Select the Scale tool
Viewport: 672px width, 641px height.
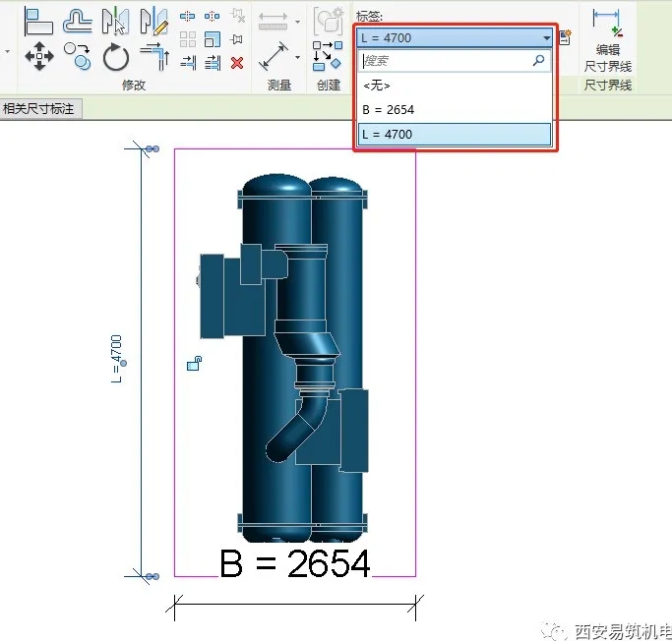[x=213, y=39]
